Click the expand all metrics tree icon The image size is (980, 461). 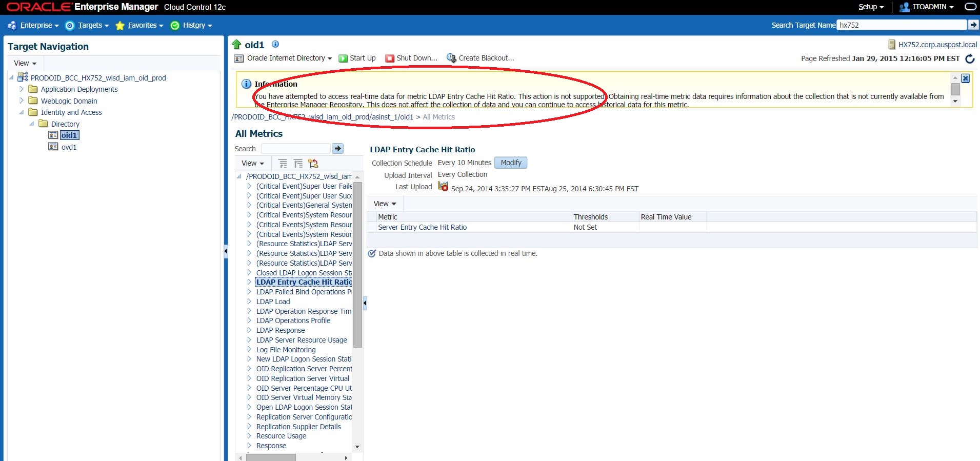coord(283,164)
